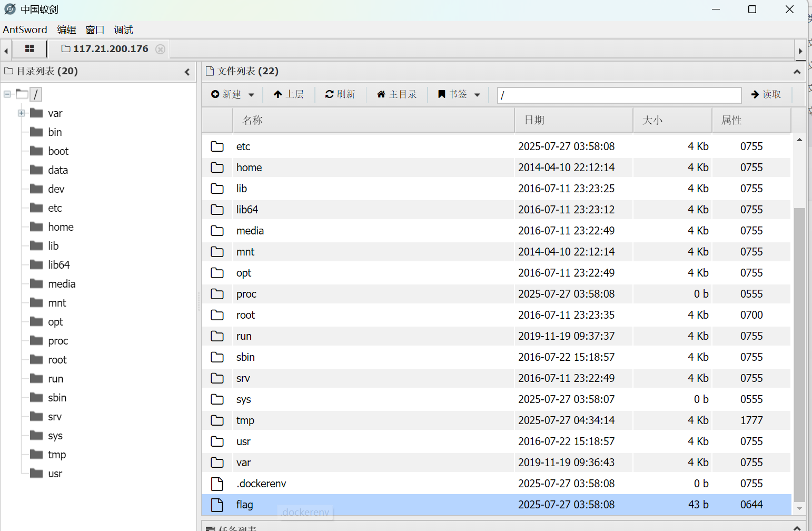The height and width of the screenshot is (531, 812).
Task: Click the lib folder icon in file list
Action: click(217, 189)
